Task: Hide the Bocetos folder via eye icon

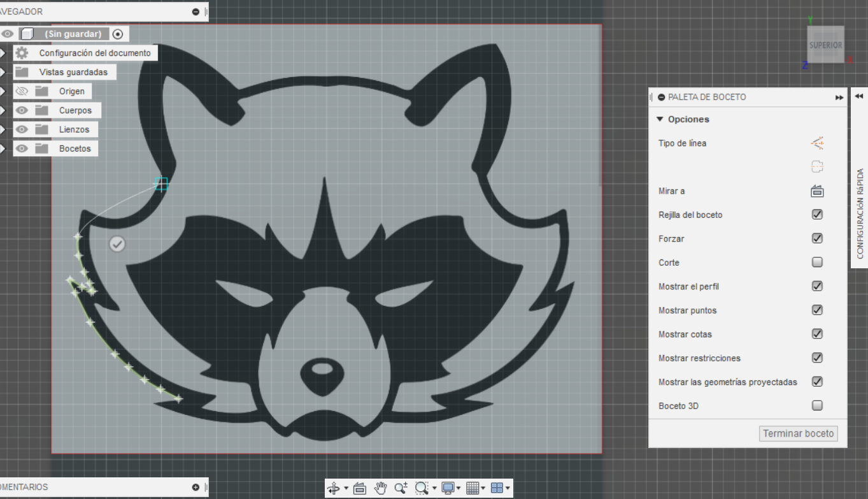Action: pyautogui.click(x=22, y=148)
